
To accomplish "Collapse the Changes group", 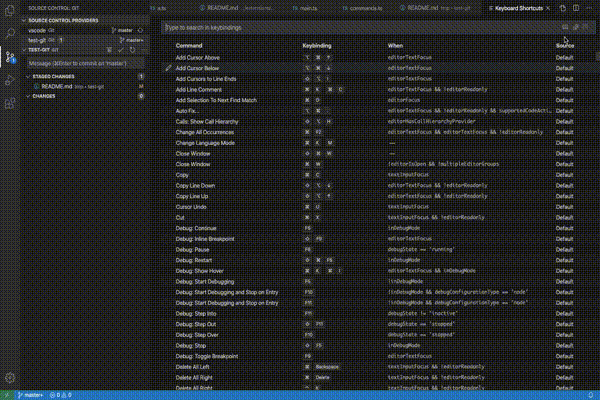I will tap(86, 96).
